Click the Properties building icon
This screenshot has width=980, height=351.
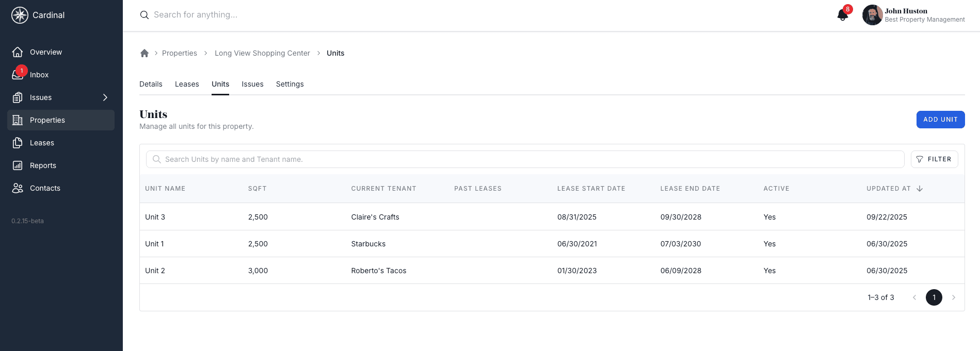pyautogui.click(x=18, y=120)
